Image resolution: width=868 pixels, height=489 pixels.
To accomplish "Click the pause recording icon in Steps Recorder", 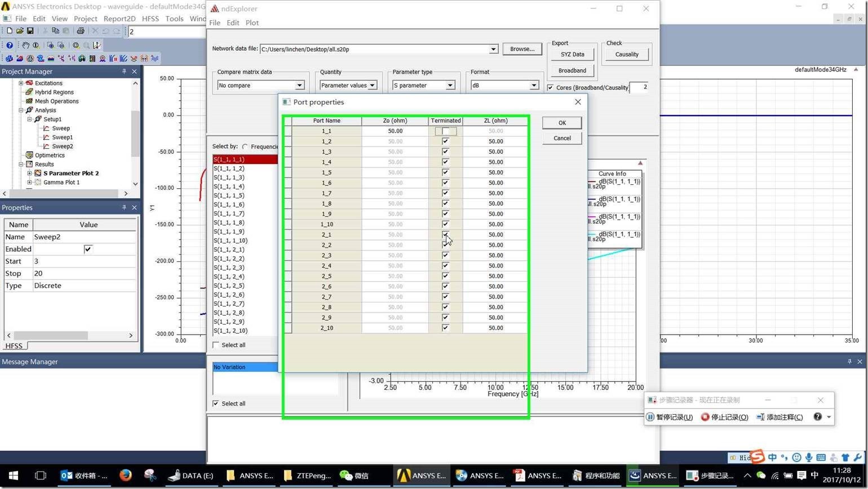I will [x=650, y=417].
